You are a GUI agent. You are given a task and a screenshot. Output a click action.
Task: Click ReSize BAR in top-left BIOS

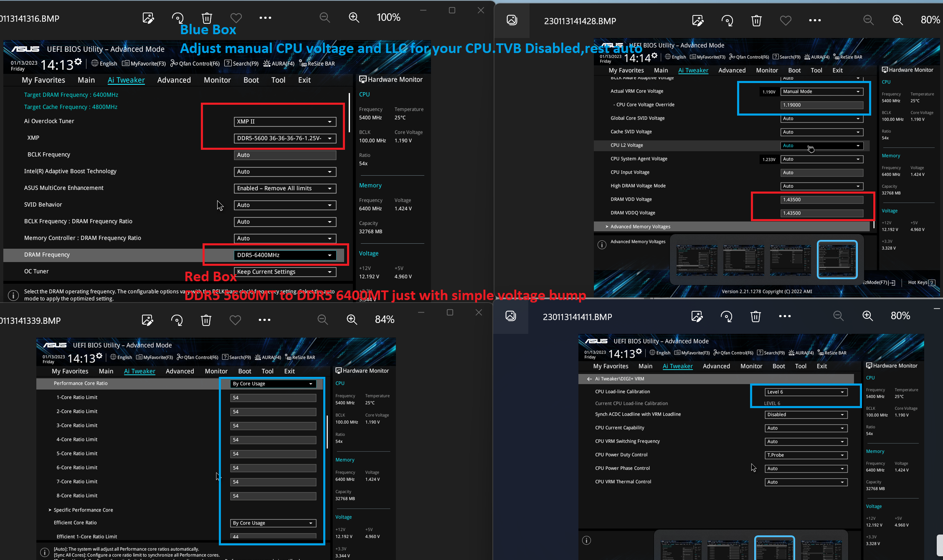(317, 63)
